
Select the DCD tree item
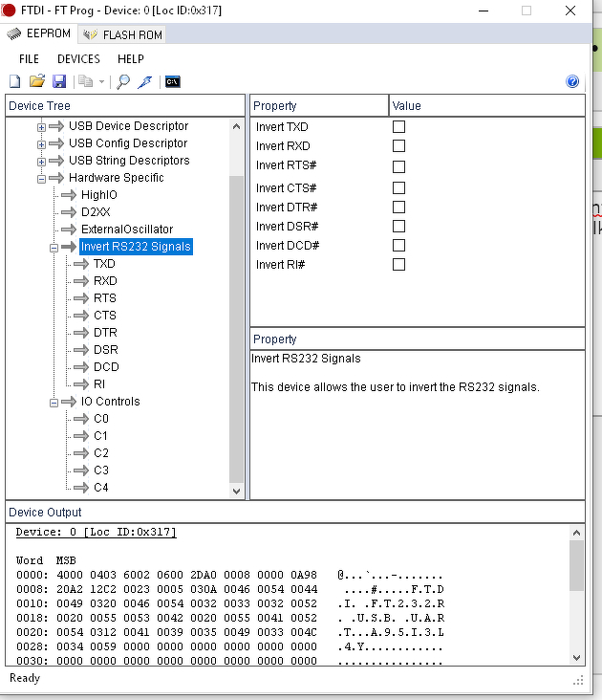106,367
